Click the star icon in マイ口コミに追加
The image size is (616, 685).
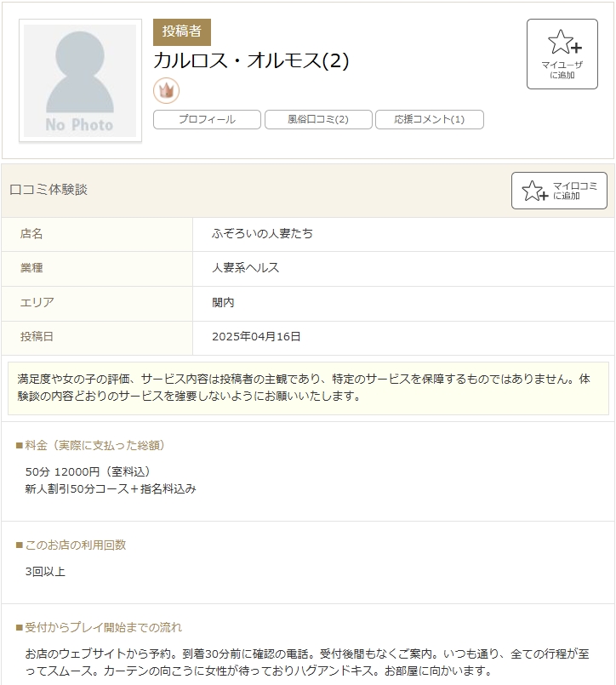[x=533, y=191]
